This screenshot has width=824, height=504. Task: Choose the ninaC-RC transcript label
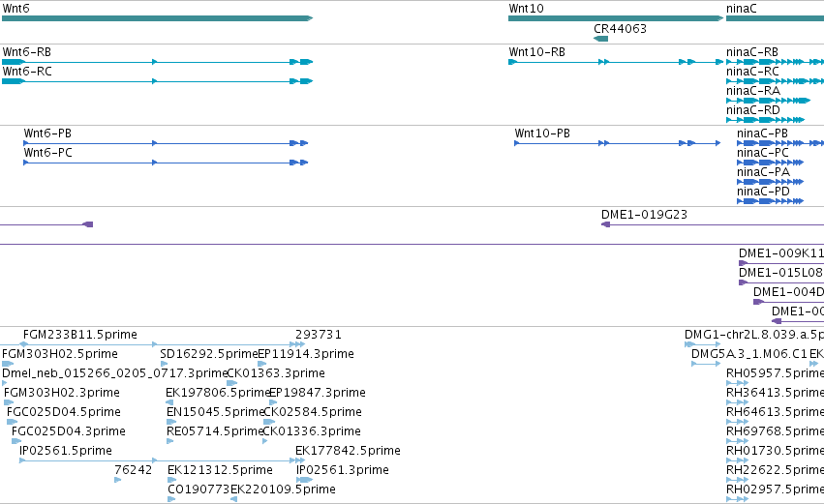(x=752, y=72)
